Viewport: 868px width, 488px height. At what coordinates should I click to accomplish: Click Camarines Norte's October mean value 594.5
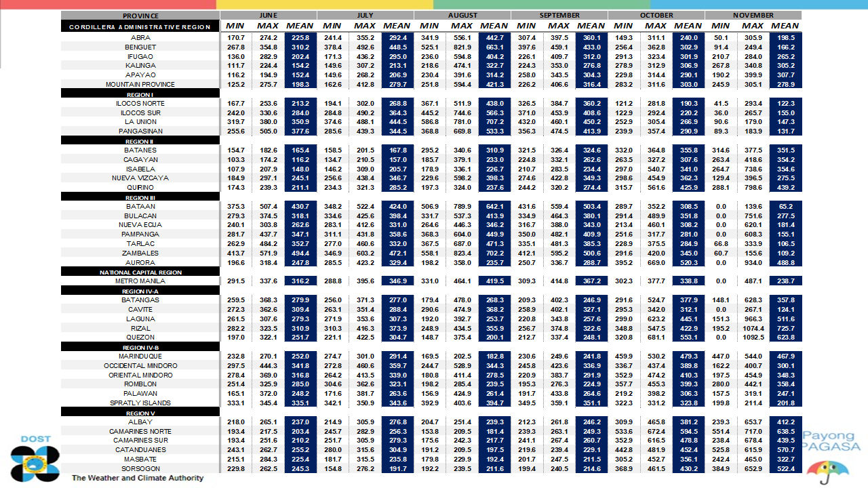tap(688, 431)
